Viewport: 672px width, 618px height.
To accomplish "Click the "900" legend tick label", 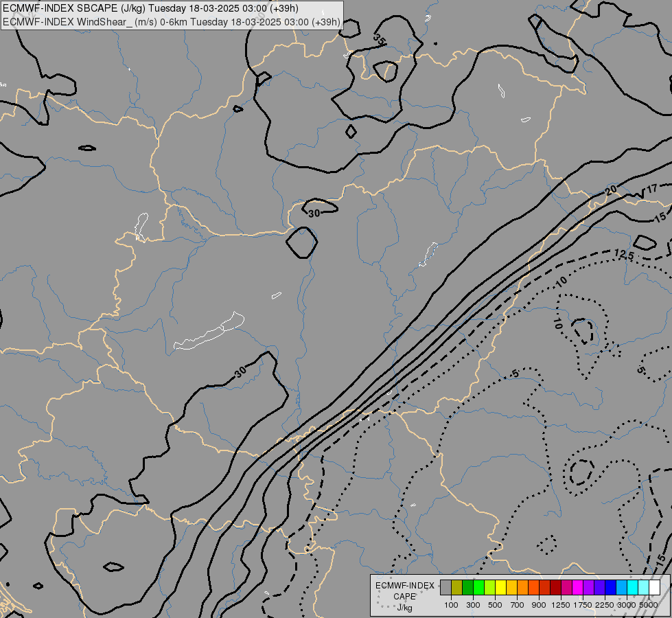I will (x=539, y=605).
